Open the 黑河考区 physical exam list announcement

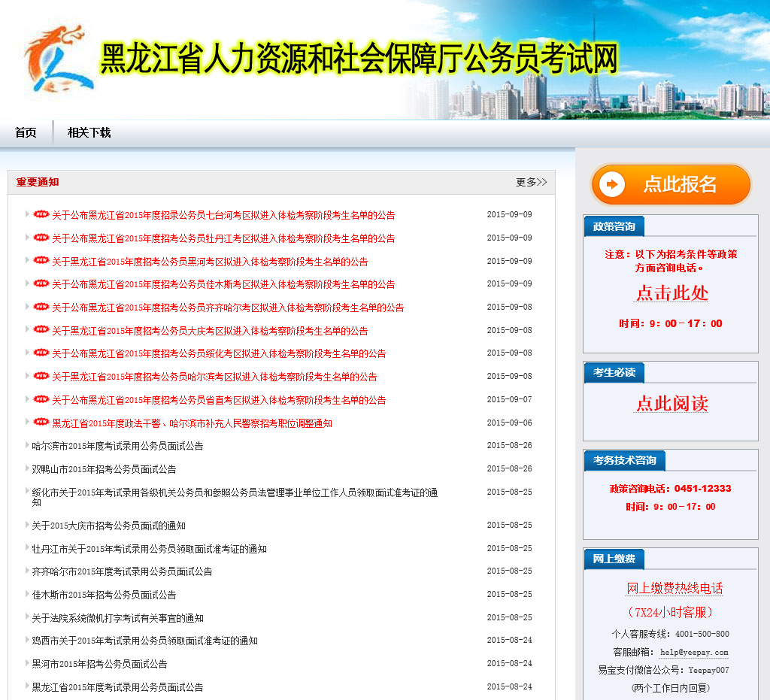tap(211, 262)
